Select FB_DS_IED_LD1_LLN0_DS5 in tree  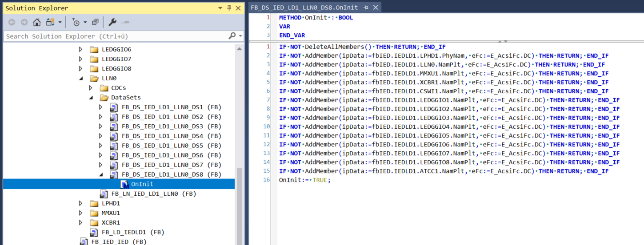(x=171, y=146)
